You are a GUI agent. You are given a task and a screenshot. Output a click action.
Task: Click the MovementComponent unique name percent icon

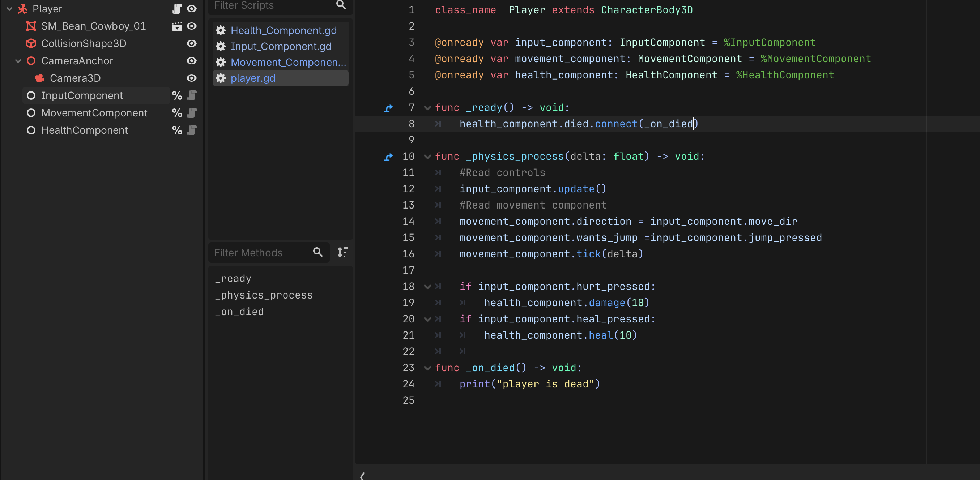177,113
